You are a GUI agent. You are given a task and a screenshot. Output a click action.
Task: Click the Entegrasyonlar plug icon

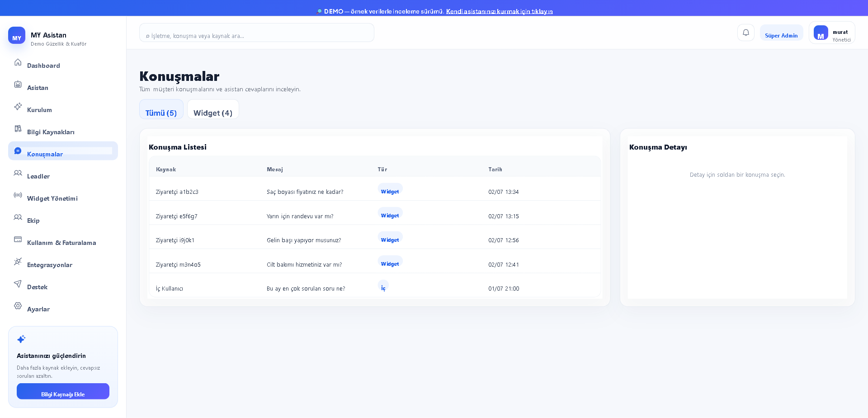click(x=18, y=262)
